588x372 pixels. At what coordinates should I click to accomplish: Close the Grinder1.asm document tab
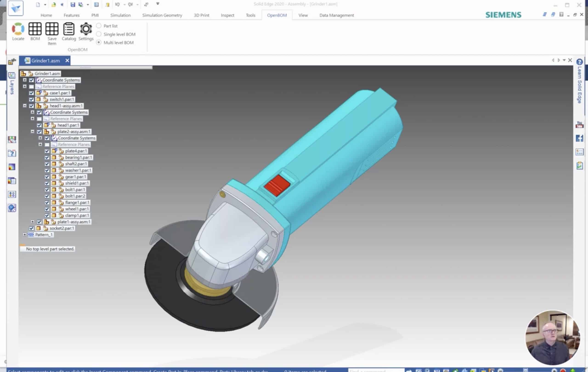67,61
